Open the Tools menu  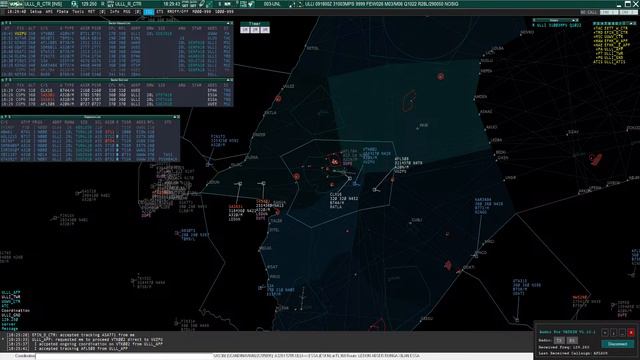(78, 12)
